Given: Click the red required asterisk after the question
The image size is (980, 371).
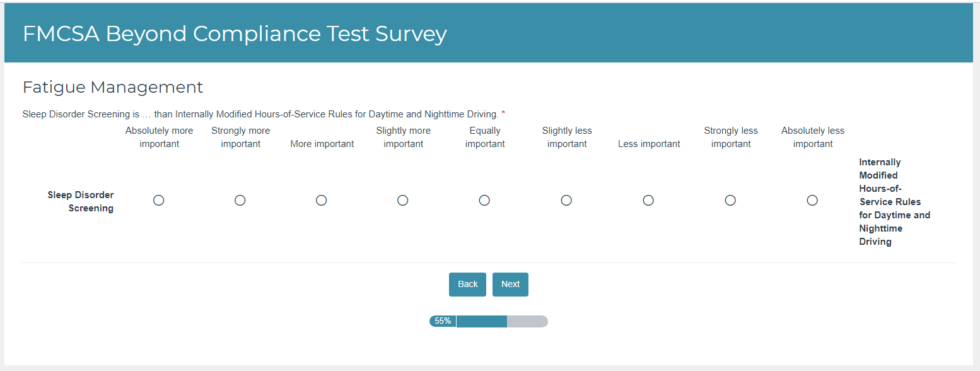Looking at the screenshot, I should 503,114.
